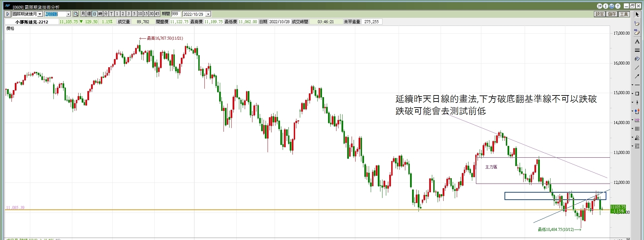Screen dimensions: 644x240
Task: Switch chart to minute period 分
Action: pyautogui.click(x=106, y=14)
